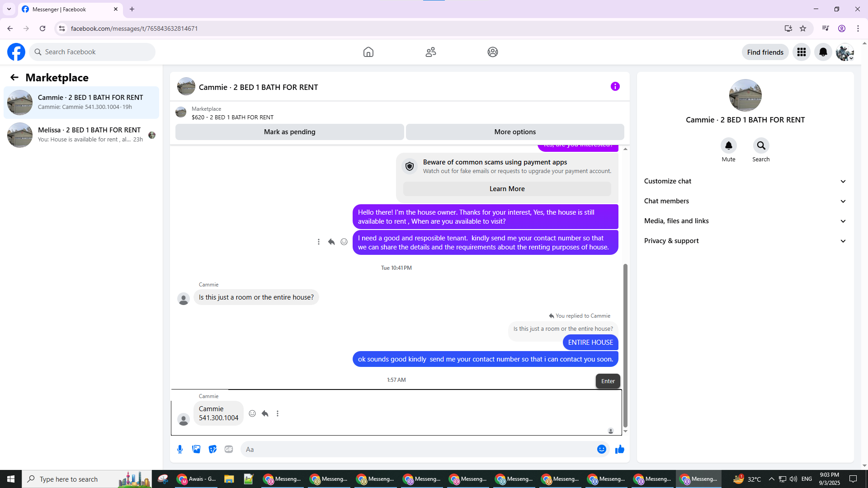Open Windows notification center

[x=853, y=479]
